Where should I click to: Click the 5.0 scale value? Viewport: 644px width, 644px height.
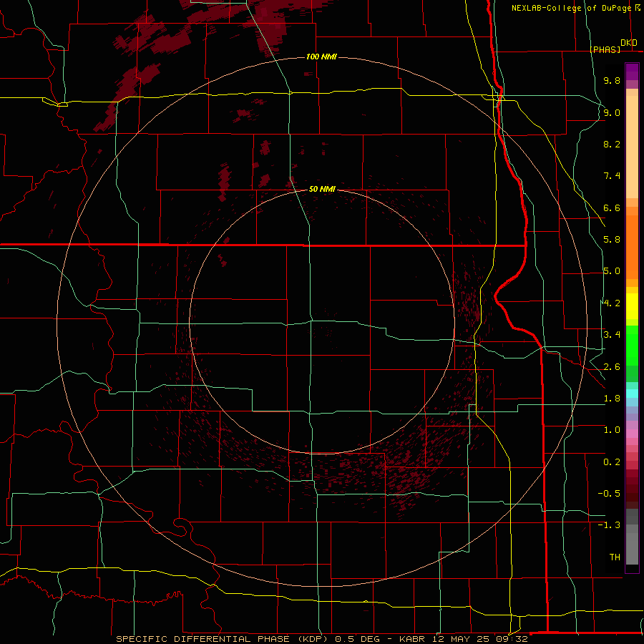[x=612, y=271]
